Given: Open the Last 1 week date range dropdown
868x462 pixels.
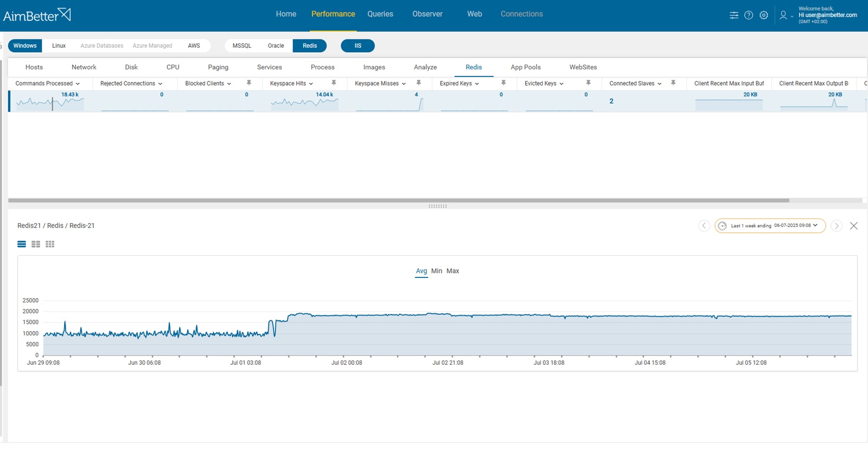Looking at the screenshot, I should click(770, 226).
